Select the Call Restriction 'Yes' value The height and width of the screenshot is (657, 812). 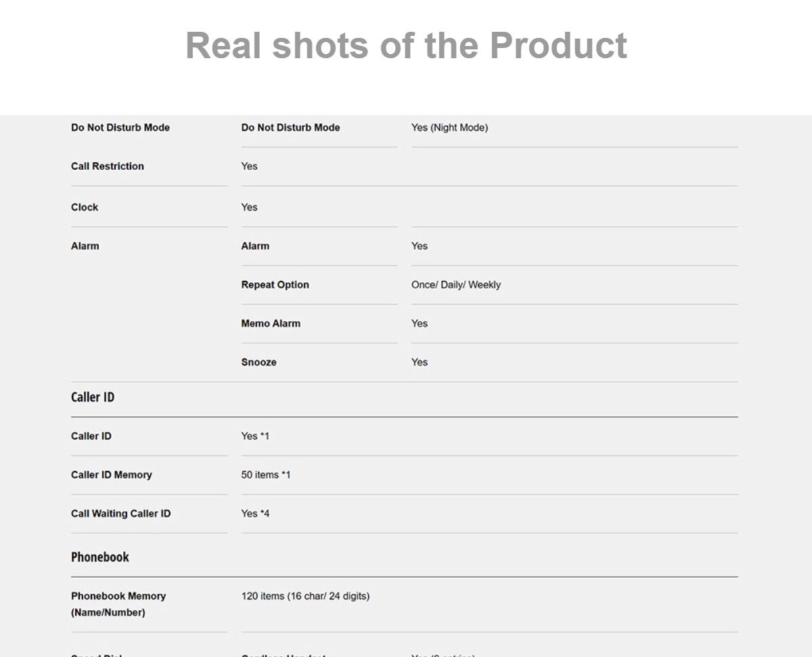(249, 166)
